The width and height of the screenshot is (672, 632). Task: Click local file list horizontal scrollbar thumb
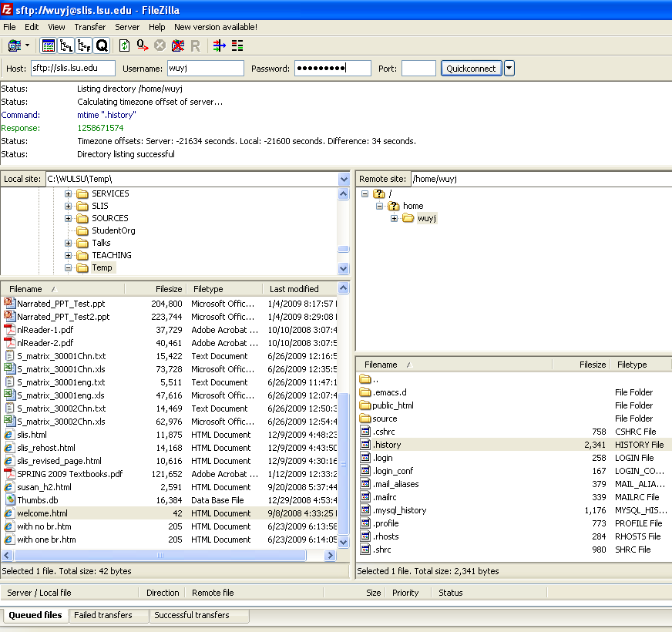tap(160, 555)
